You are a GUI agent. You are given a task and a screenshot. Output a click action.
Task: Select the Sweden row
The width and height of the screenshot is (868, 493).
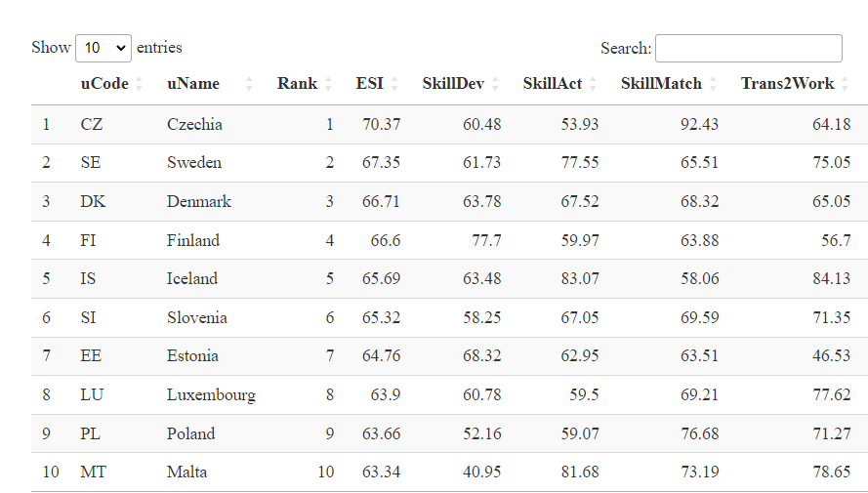[x=449, y=163]
